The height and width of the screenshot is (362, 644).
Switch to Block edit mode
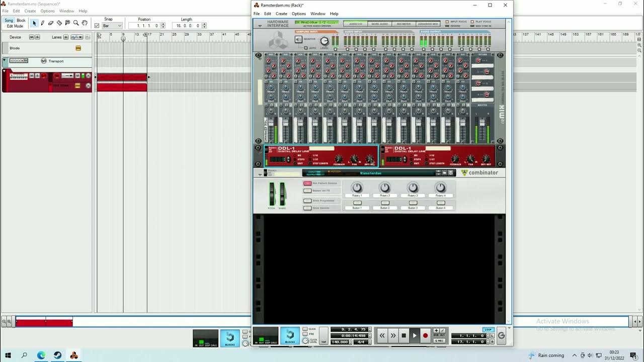(21, 21)
